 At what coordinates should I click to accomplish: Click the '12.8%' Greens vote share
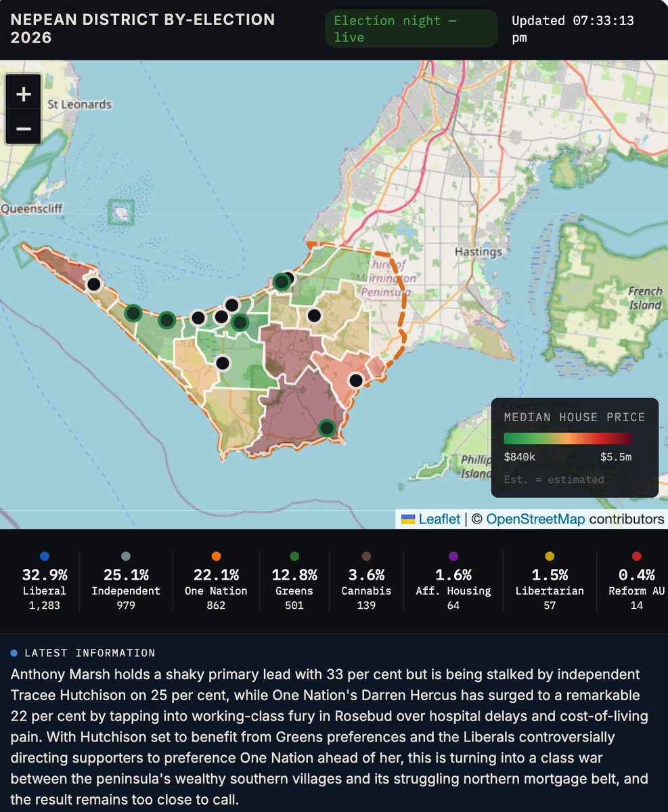click(294, 575)
